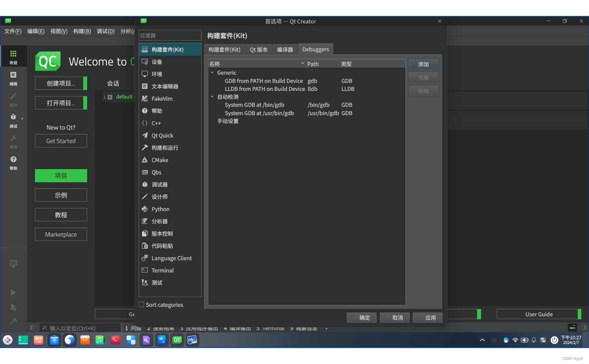Select CMake category
Image resolution: width=589 pixels, height=364 pixels.
pyautogui.click(x=170, y=160)
